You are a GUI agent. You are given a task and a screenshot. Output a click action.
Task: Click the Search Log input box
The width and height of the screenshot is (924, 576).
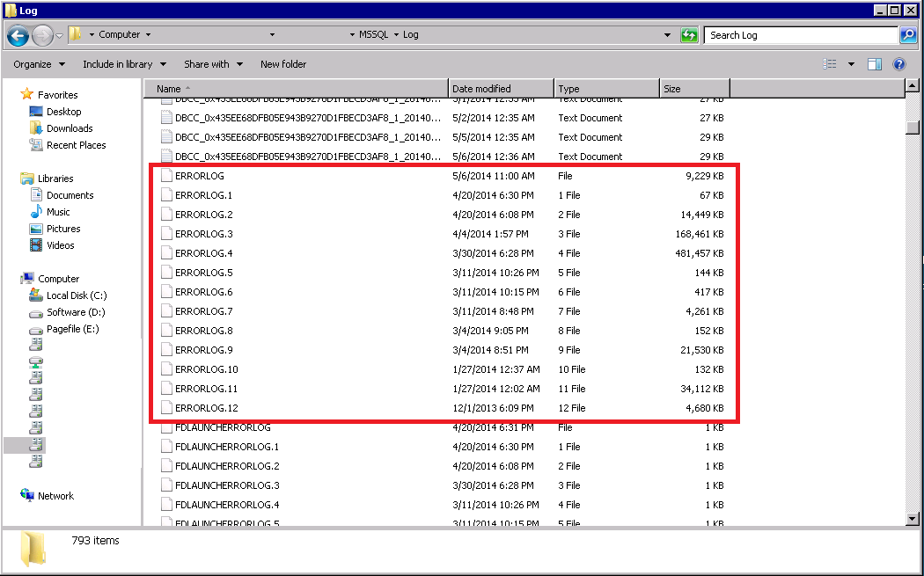[x=801, y=35]
